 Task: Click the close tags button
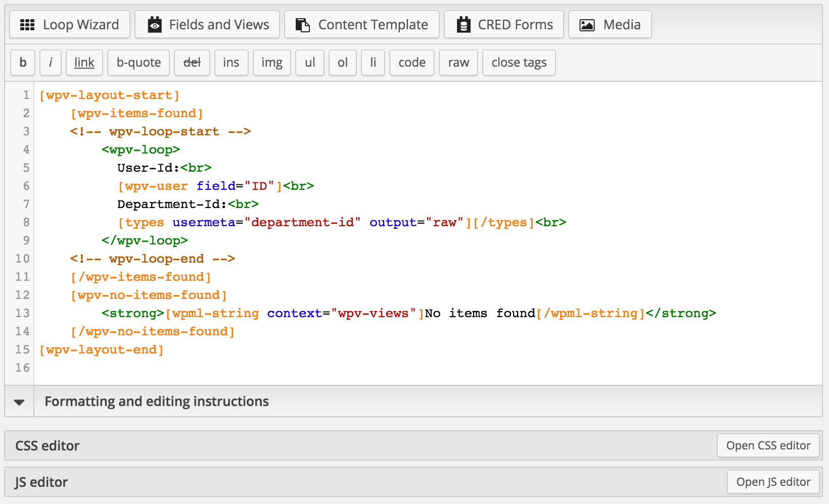[519, 63]
